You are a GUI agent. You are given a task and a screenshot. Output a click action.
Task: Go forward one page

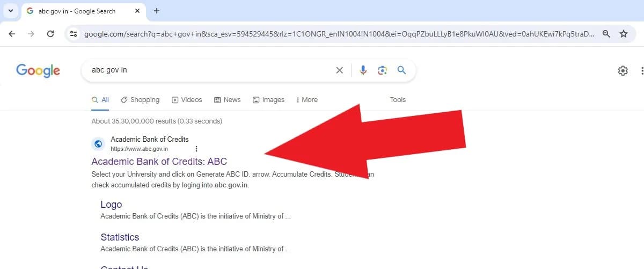tap(31, 34)
